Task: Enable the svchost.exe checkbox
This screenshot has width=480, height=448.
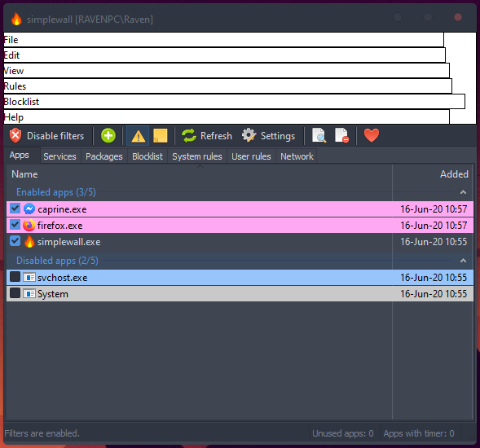Action: [15, 277]
